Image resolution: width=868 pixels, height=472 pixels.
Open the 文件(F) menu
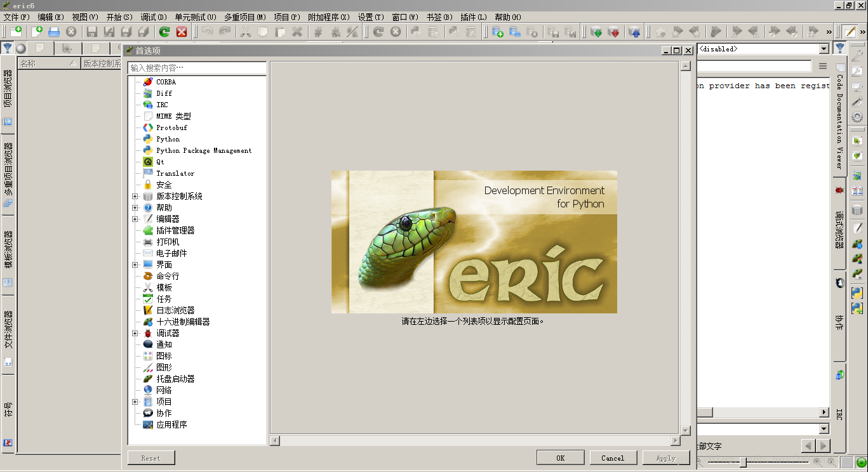17,17
